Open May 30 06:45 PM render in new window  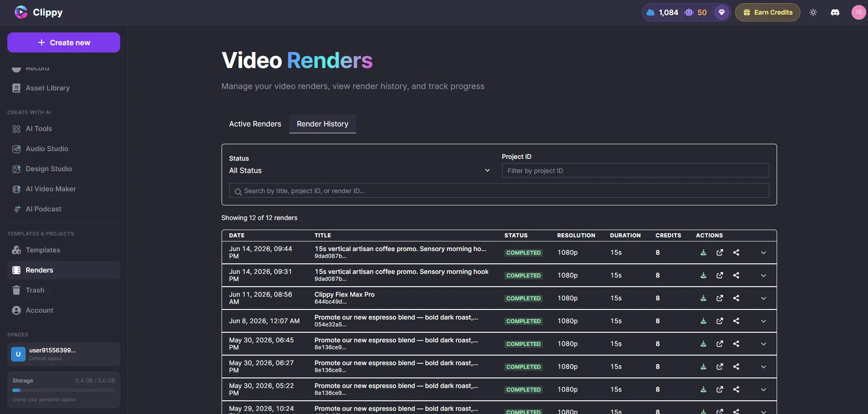tap(720, 344)
